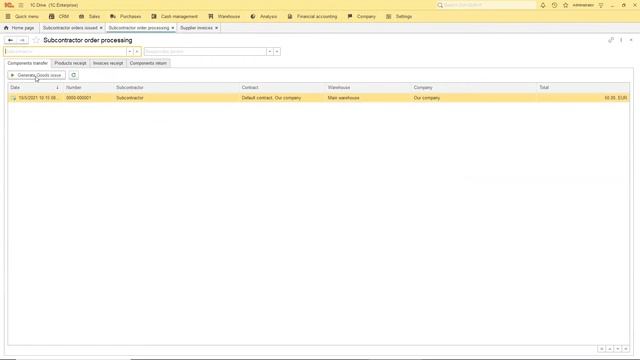
Task: Close the form with the small x
Action: click(631, 40)
